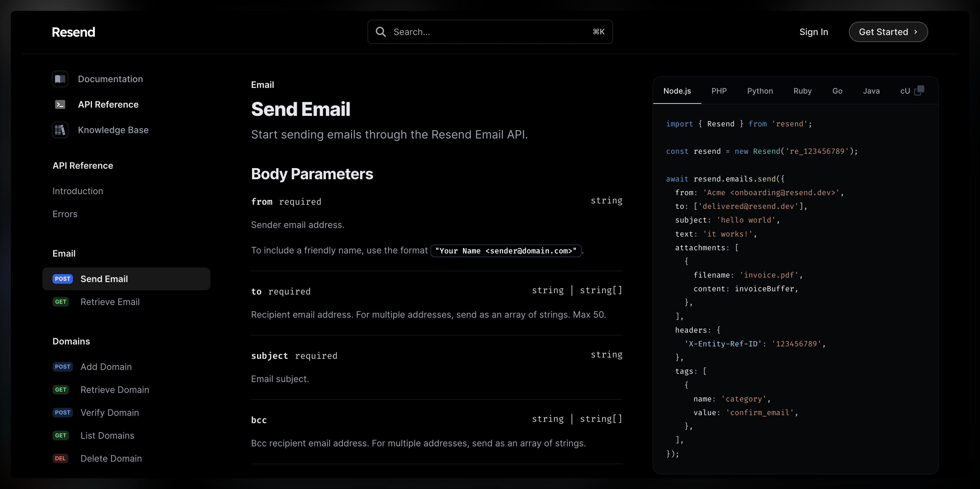The image size is (980, 489).
Task: Click the 'X-Entity-Ref-ID' header key in code
Action: click(723, 344)
